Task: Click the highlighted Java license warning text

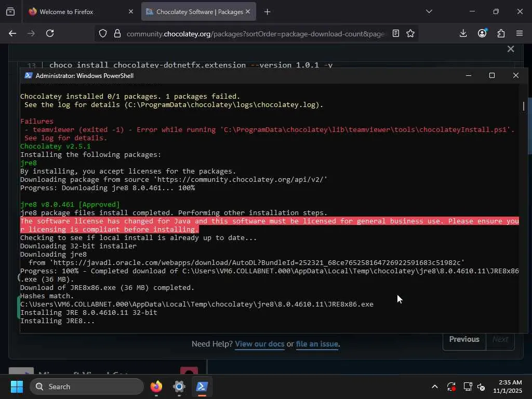Action: click(270, 225)
